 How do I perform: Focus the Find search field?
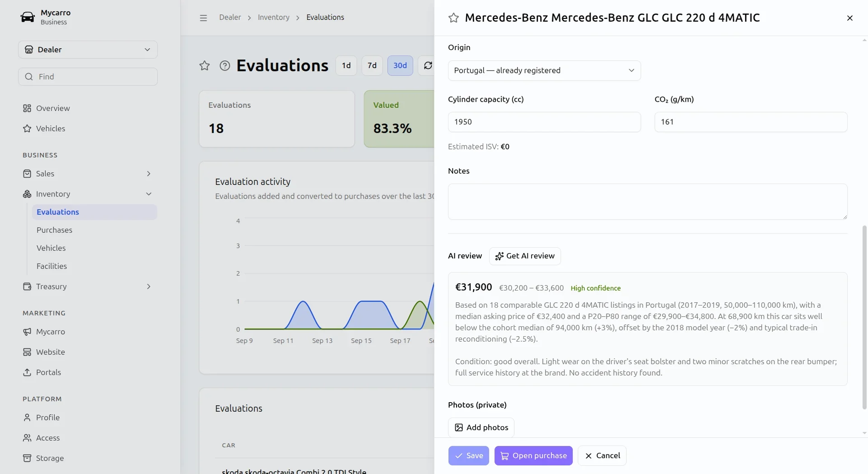pyautogui.click(x=88, y=77)
